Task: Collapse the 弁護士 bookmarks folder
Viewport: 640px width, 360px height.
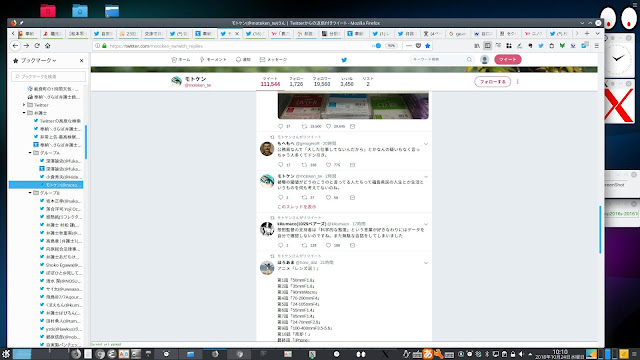Action: point(24,113)
